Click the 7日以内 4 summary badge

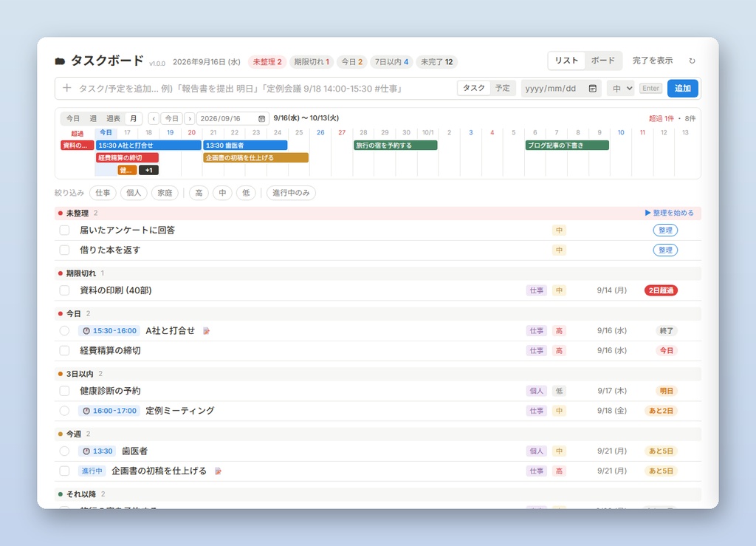point(391,62)
